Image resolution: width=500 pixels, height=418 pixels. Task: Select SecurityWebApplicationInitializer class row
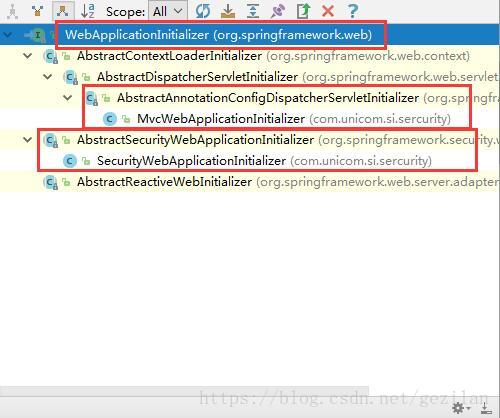pyautogui.click(x=250, y=161)
